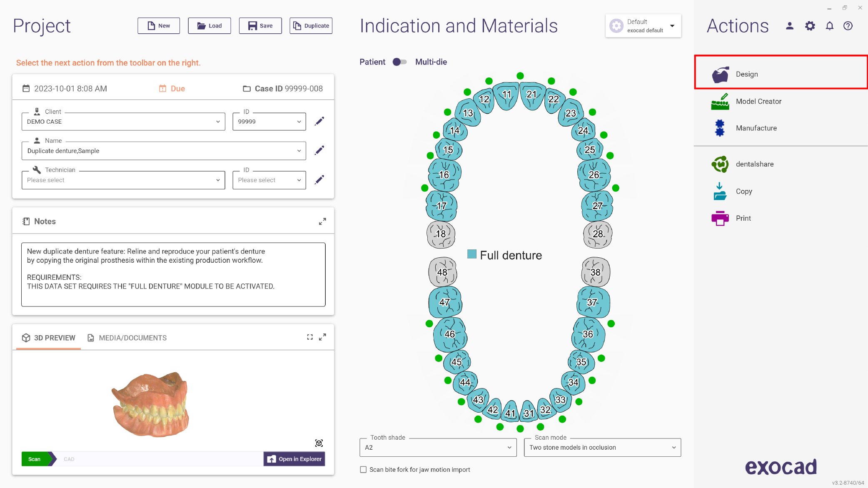Expand the Scan mode dropdown

(602, 448)
